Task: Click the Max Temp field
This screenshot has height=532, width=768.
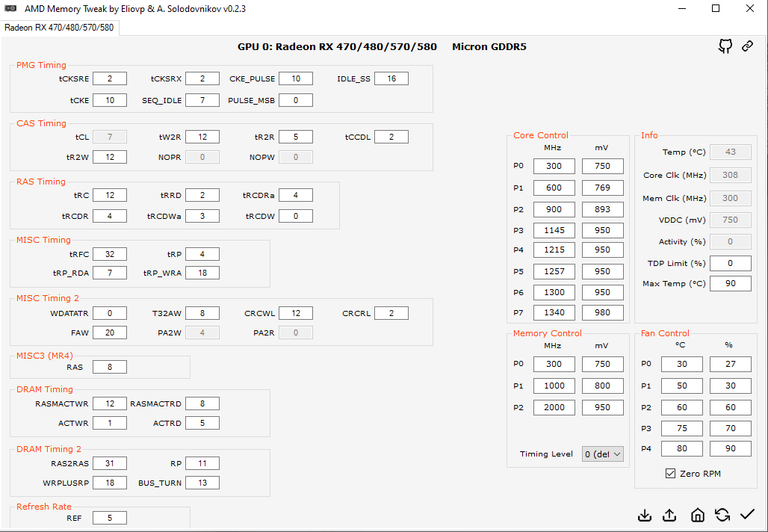Action: click(731, 283)
